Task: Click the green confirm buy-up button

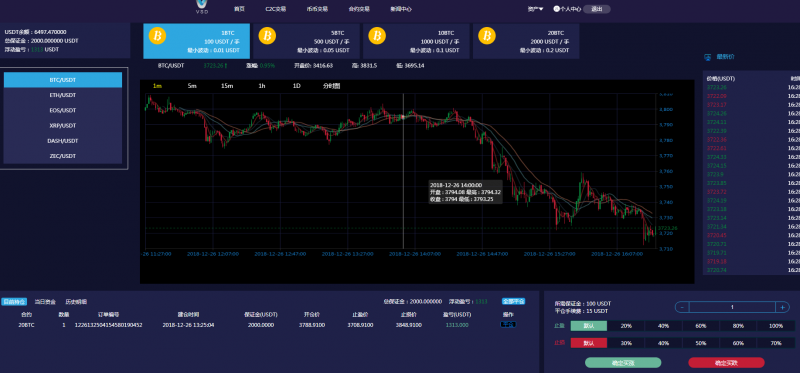Action: (623, 363)
